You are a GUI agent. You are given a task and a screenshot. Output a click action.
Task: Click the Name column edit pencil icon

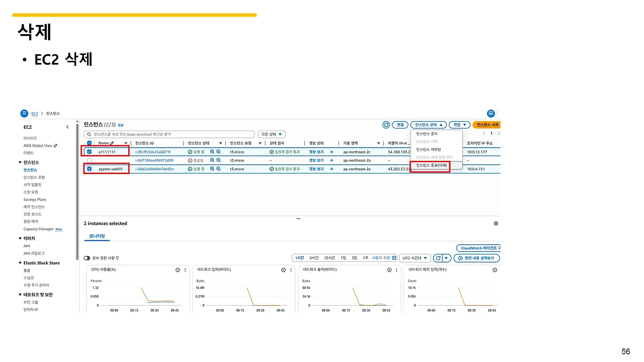coord(112,143)
